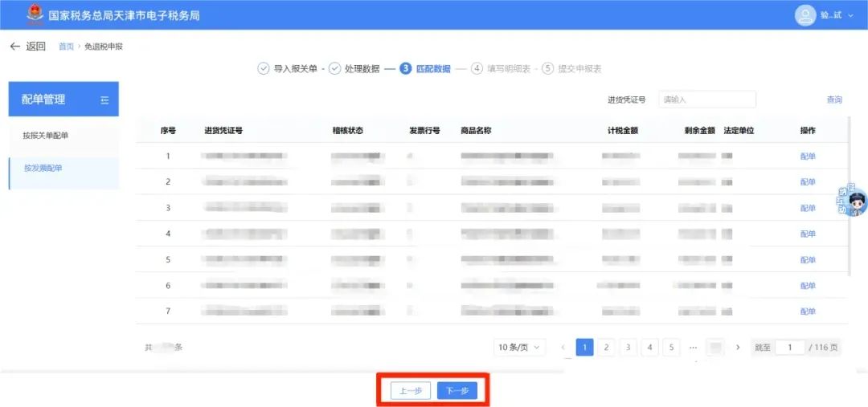Select pagination page 5
Screen dimensions: 868x407
[x=671, y=348]
